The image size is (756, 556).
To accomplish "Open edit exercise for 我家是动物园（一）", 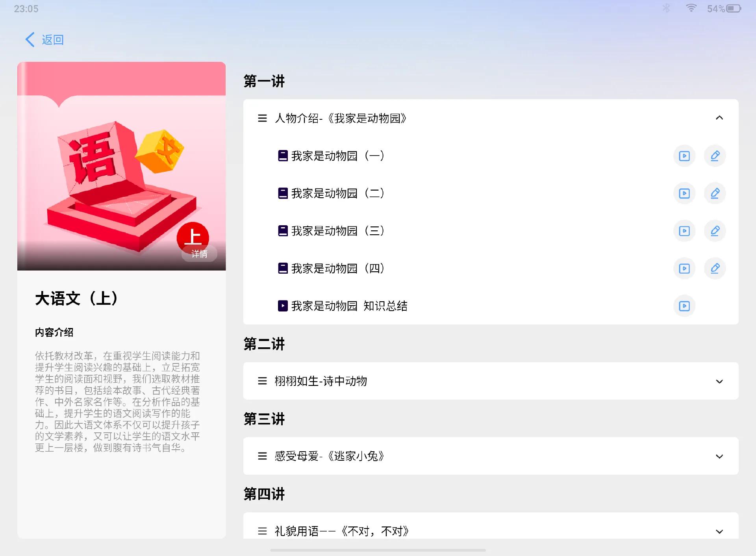I will pyautogui.click(x=715, y=156).
